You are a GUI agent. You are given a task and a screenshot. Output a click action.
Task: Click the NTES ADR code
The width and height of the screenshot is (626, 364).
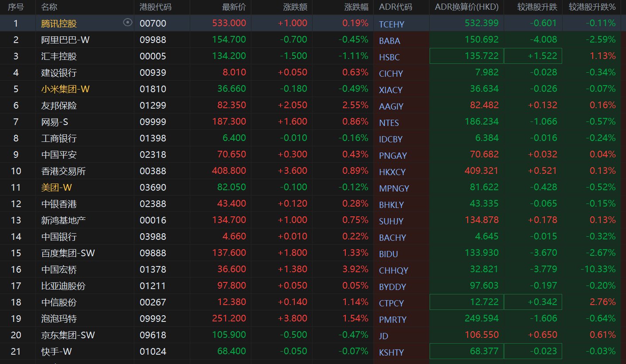tap(389, 123)
